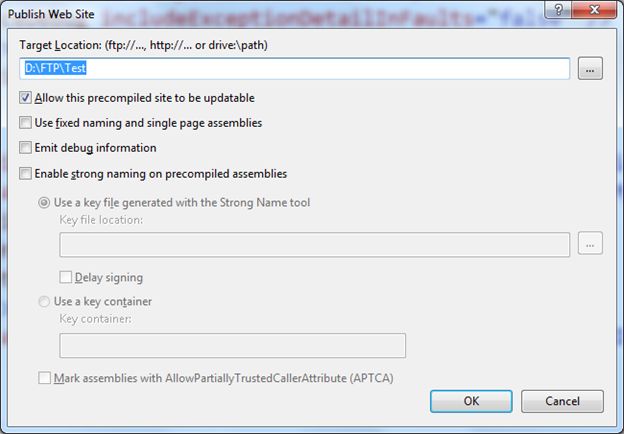Select Use a key container option
Image resolution: width=624 pixels, height=434 pixels.
point(45,301)
